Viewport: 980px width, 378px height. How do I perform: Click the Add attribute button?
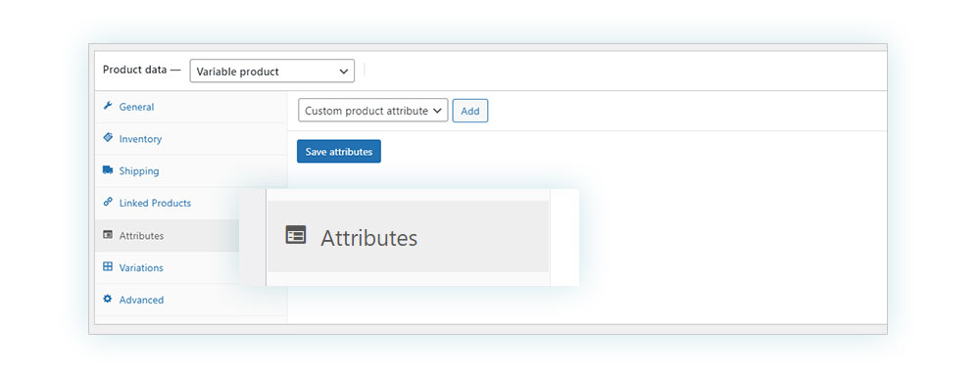point(470,111)
